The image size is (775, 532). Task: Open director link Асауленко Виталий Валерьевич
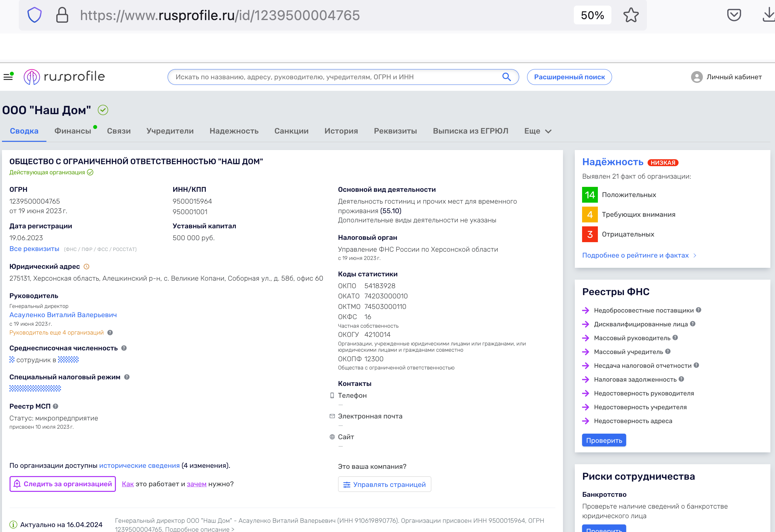click(63, 315)
